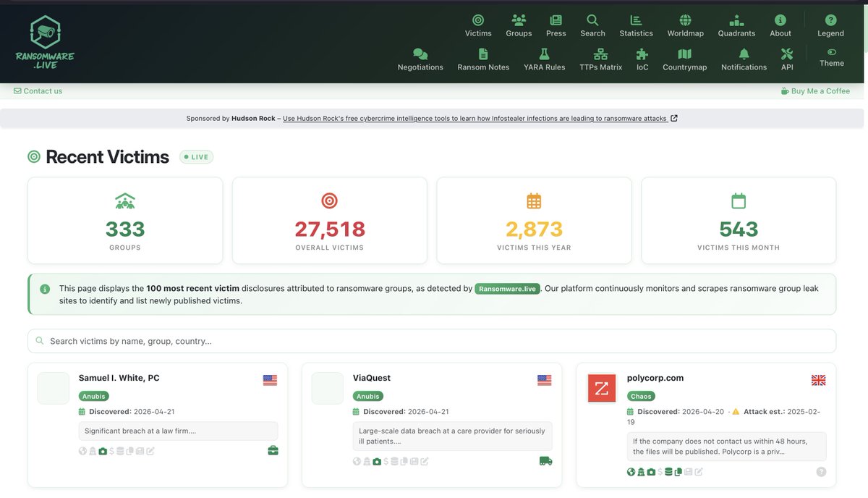Click the Recent Victims heading
Image resolution: width=868 pixels, height=498 pixels.
coord(107,157)
